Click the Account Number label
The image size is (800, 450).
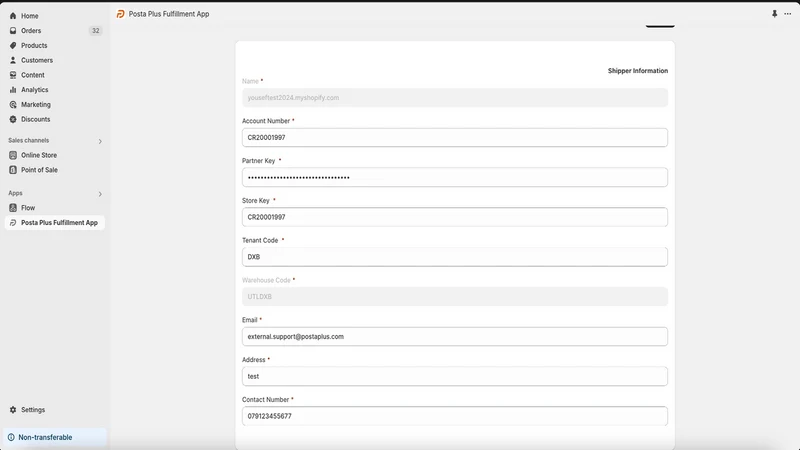[266, 121]
